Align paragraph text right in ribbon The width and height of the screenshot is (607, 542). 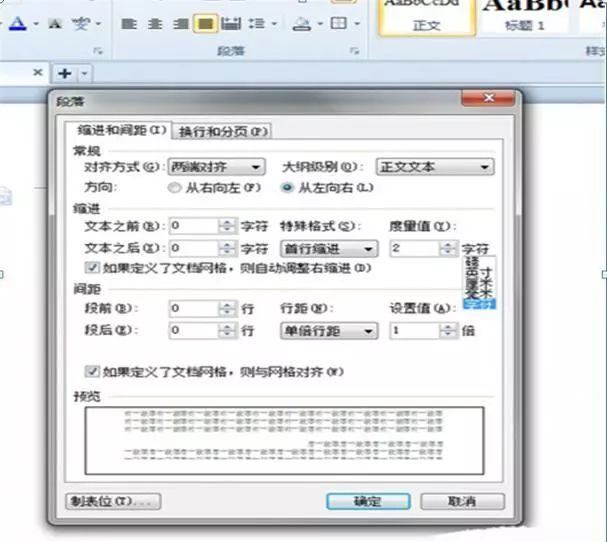[180, 24]
